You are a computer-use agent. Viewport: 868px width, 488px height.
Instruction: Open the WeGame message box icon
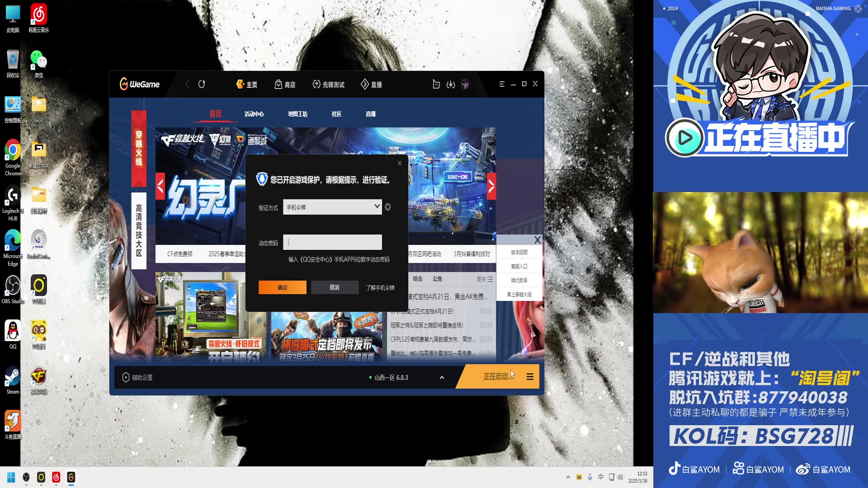436,84
